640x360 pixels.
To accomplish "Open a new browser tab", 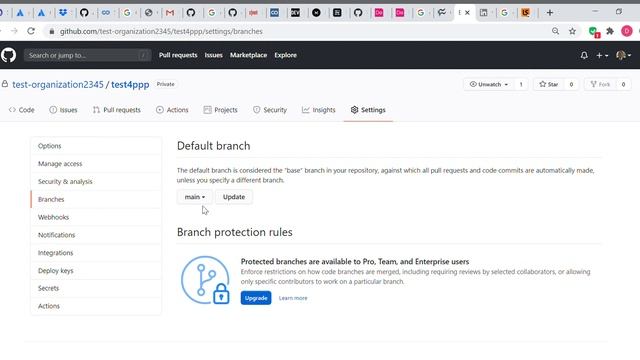I will [550, 13].
